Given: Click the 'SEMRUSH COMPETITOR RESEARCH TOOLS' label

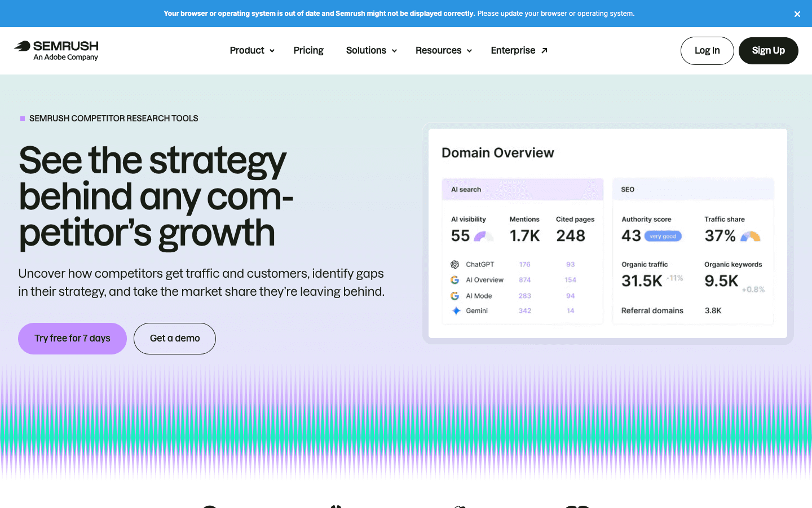Looking at the screenshot, I should point(113,119).
